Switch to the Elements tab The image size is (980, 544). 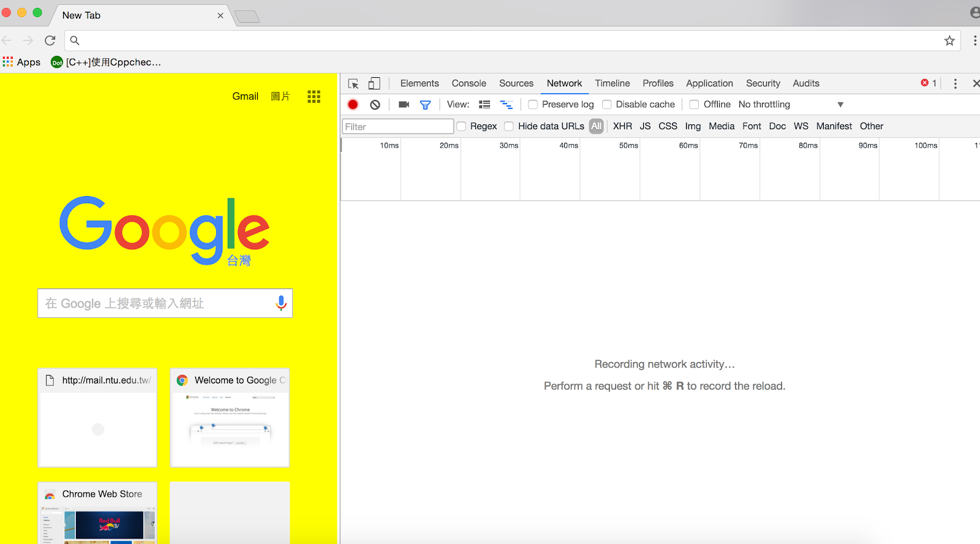coord(420,83)
